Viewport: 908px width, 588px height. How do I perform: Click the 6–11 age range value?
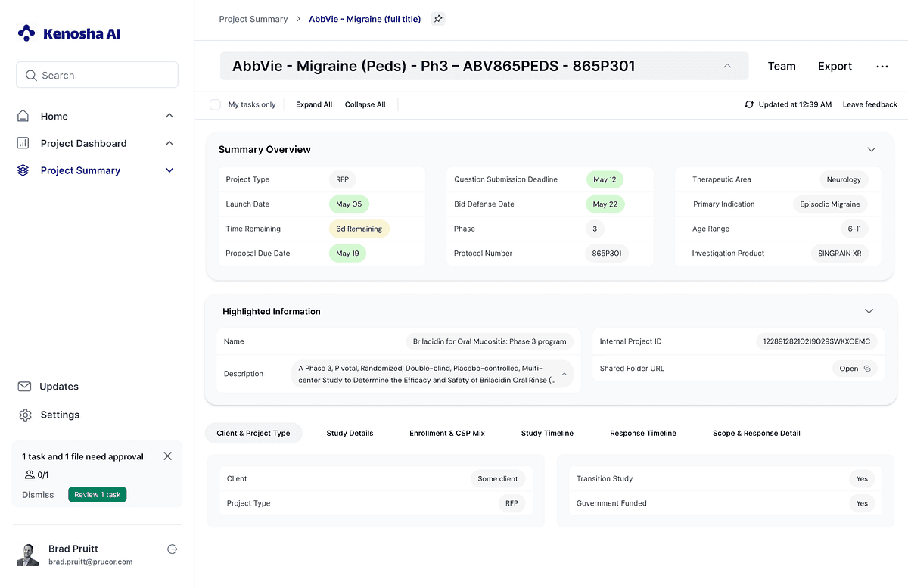click(854, 229)
